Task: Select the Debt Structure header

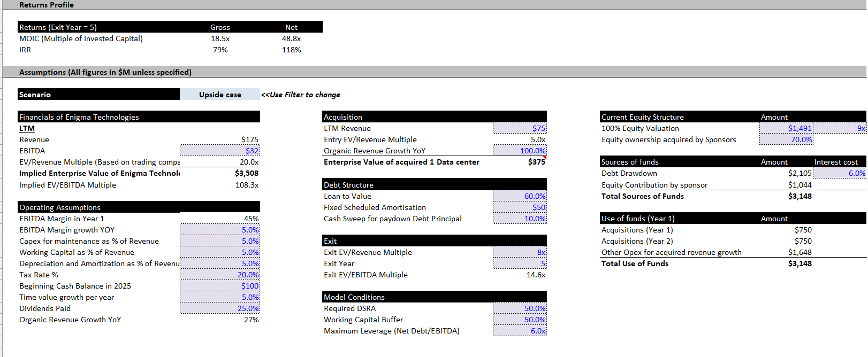Action: 435,185
